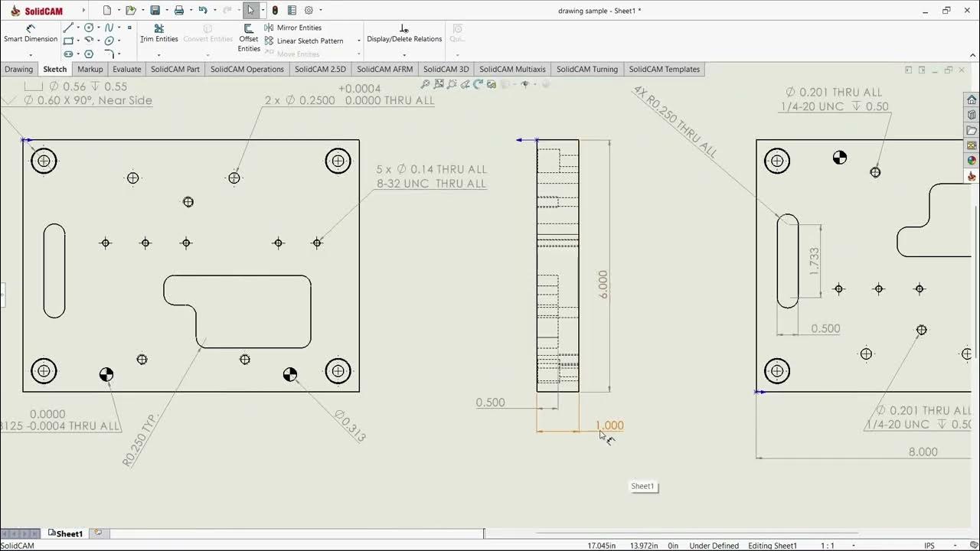Image resolution: width=980 pixels, height=551 pixels.
Task: Select the Corner Rectangle tool
Action: click(69, 41)
